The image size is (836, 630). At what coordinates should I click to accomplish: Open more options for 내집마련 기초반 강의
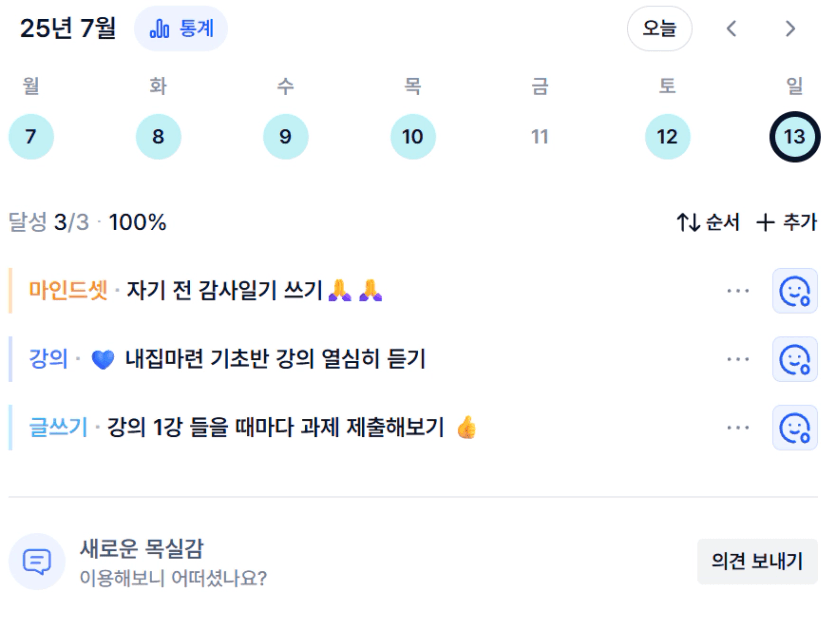coord(738,359)
